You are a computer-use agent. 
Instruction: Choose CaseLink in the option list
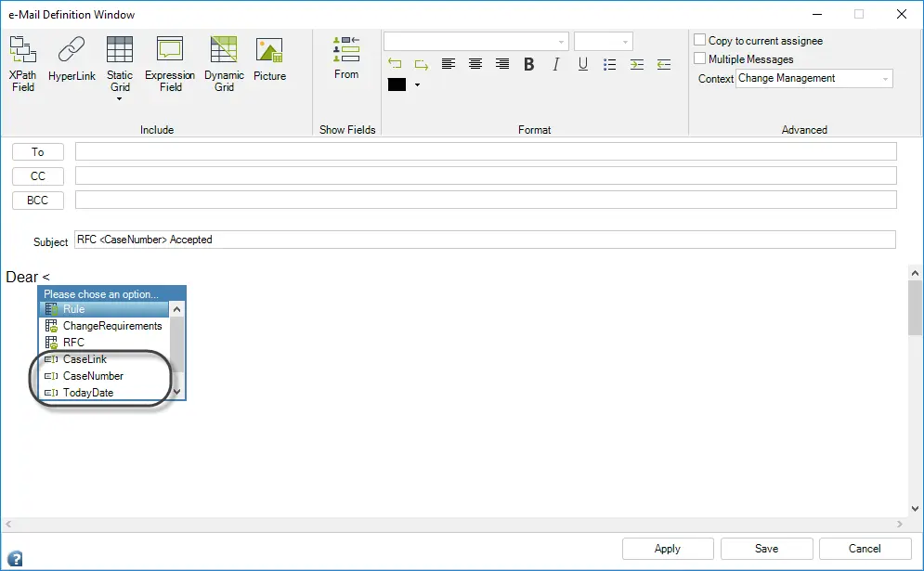tap(104, 359)
